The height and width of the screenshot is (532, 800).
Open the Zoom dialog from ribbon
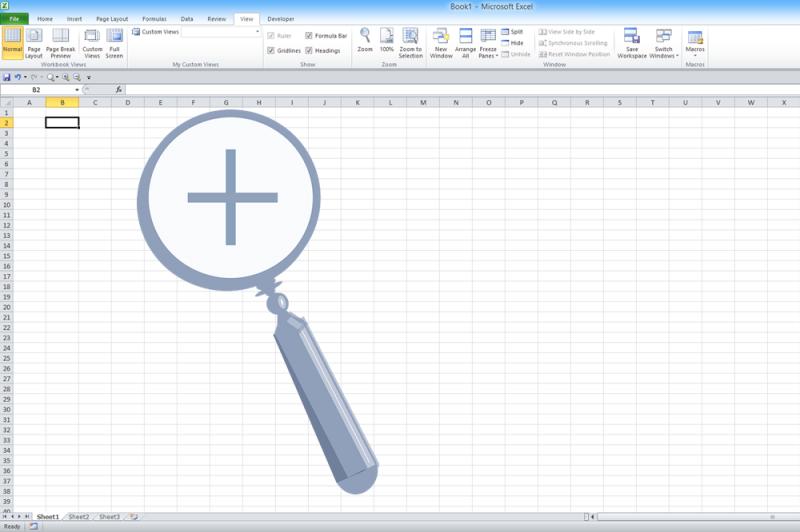[x=365, y=40]
